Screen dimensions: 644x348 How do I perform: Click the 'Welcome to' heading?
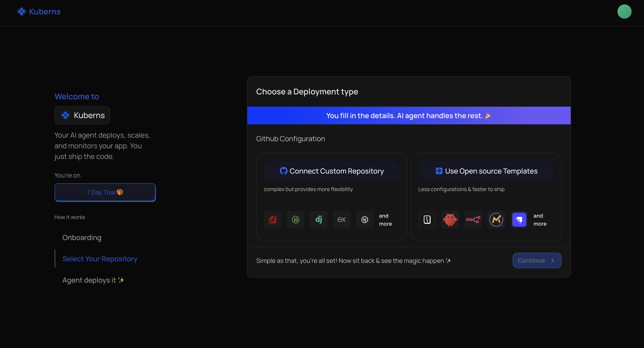coord(77,96)
